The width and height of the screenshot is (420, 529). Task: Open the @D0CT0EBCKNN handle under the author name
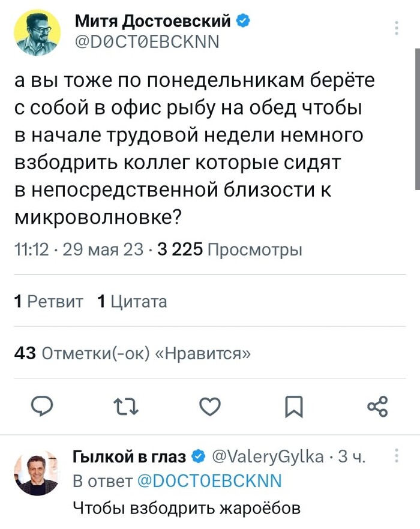[x=147, y=42]
